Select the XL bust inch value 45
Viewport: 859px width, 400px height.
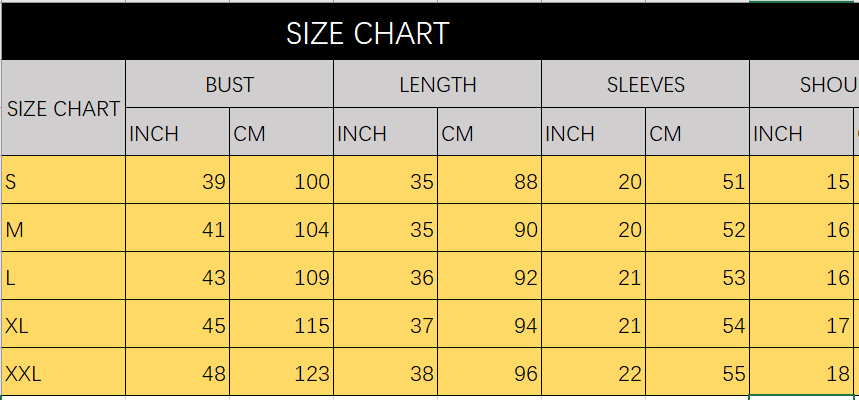coord(177,324)
